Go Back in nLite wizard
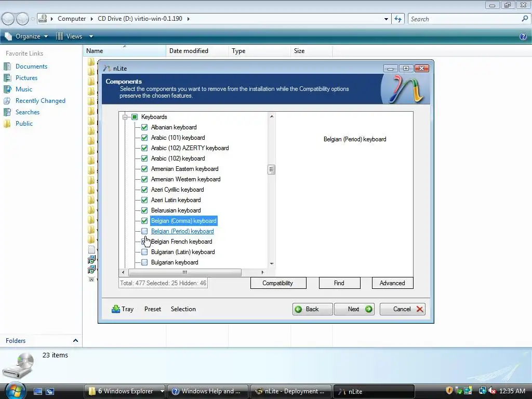Image resolution: width=532 pixels, height=399 pixels. 312,309
